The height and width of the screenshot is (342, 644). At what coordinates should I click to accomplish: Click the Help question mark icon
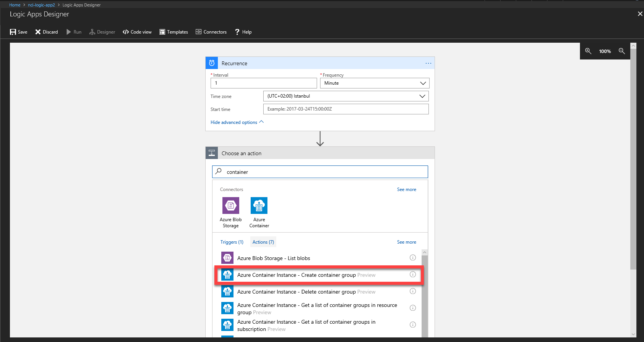(x=237, y=32)
